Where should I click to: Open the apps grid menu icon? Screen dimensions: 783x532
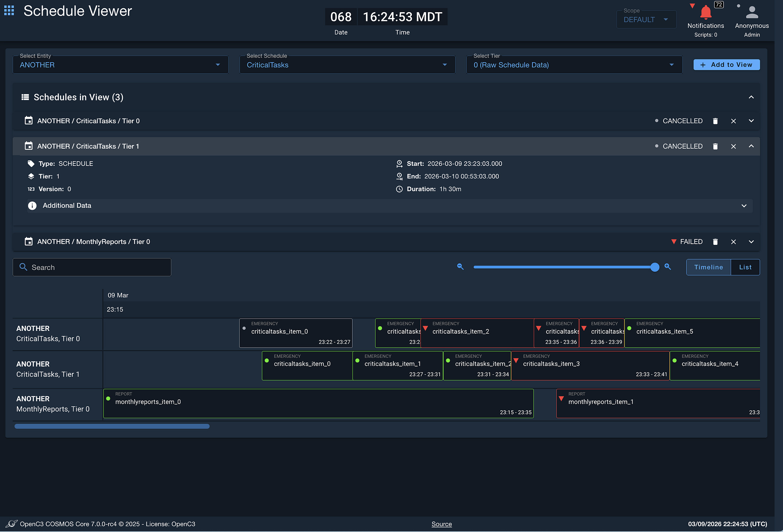pos(9,11)
